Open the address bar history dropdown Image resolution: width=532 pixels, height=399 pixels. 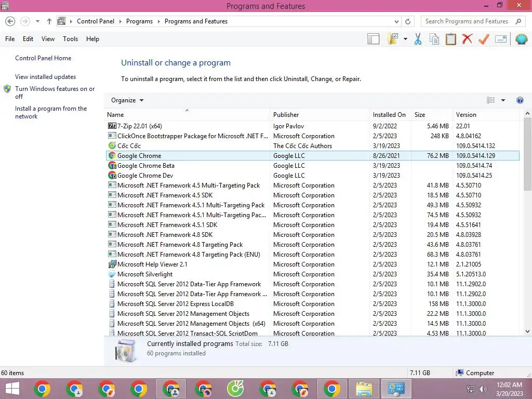point(396,21)
